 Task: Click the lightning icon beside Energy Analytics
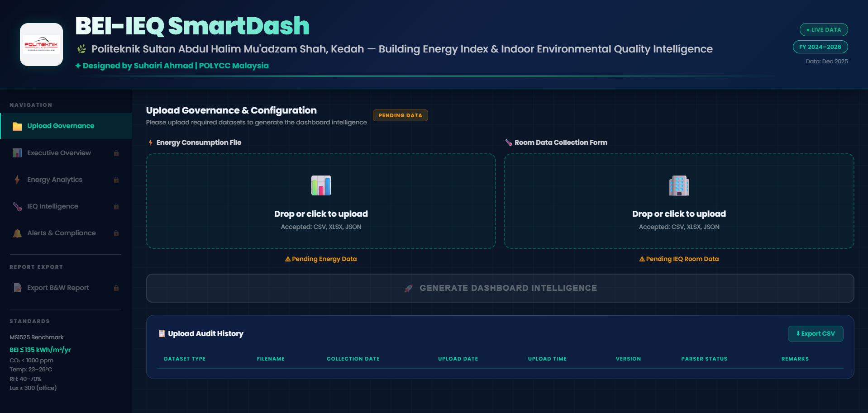(17, 180)
